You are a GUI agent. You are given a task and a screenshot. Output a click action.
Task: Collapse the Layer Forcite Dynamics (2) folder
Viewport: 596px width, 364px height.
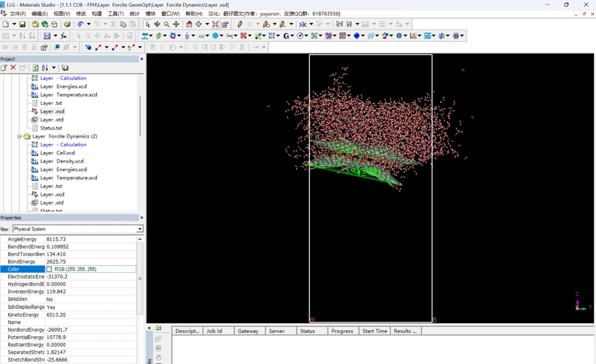pyautogui.click(x=19, y=136)
